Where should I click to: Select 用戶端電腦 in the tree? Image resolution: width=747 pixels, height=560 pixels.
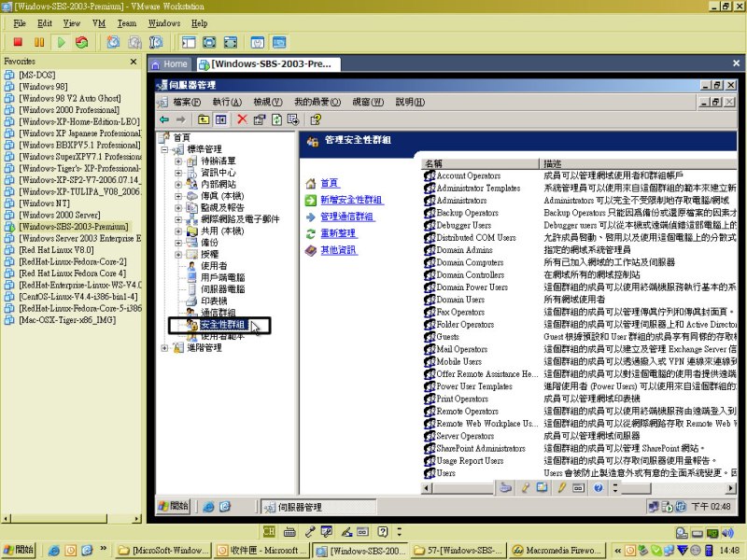click(x=222, y=277)
